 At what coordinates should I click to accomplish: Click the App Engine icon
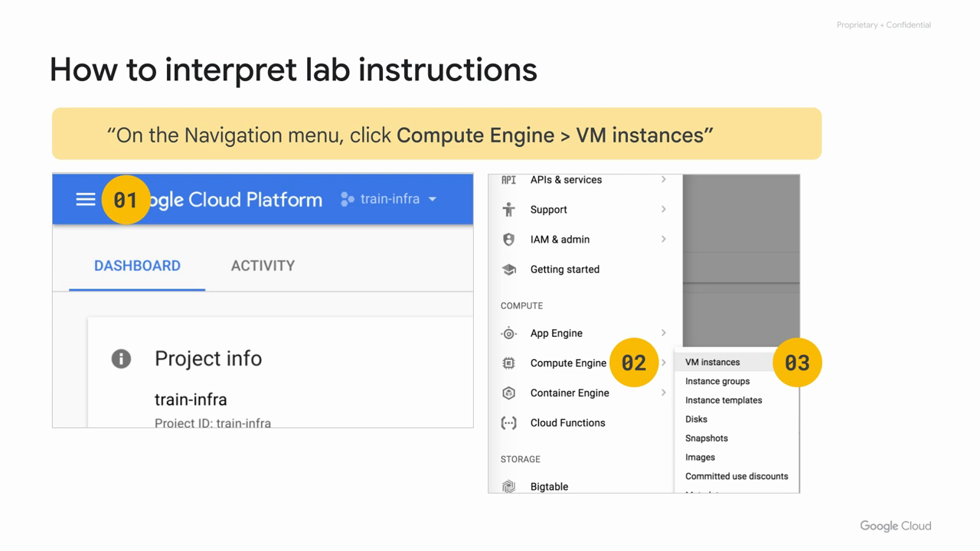pyautogui.click(x=508, y=333)
